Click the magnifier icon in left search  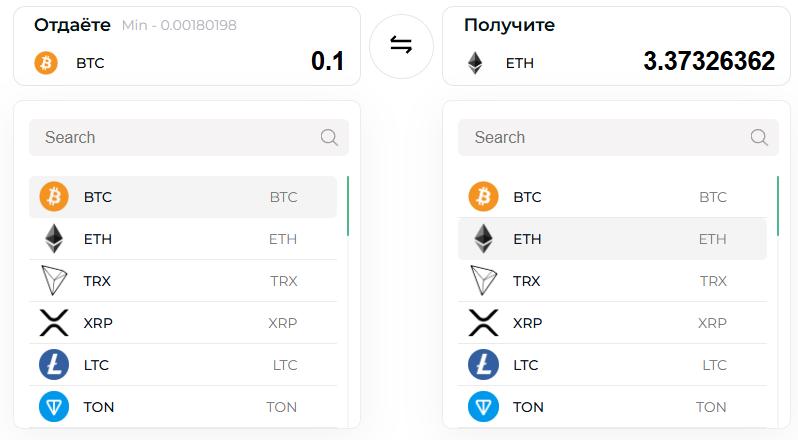pyautogui.click(x=329, y=138)
